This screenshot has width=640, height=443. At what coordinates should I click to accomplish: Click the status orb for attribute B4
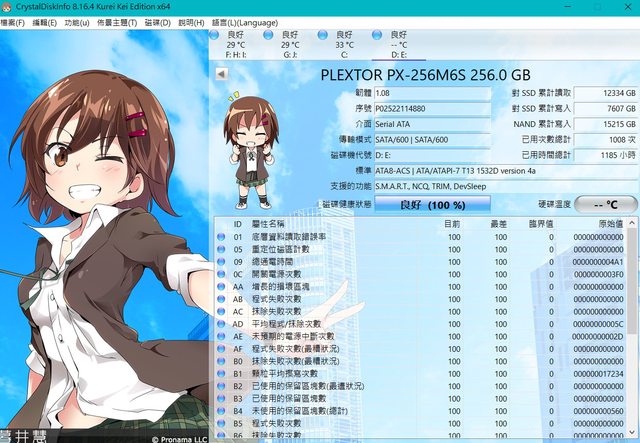coord(221,411)
